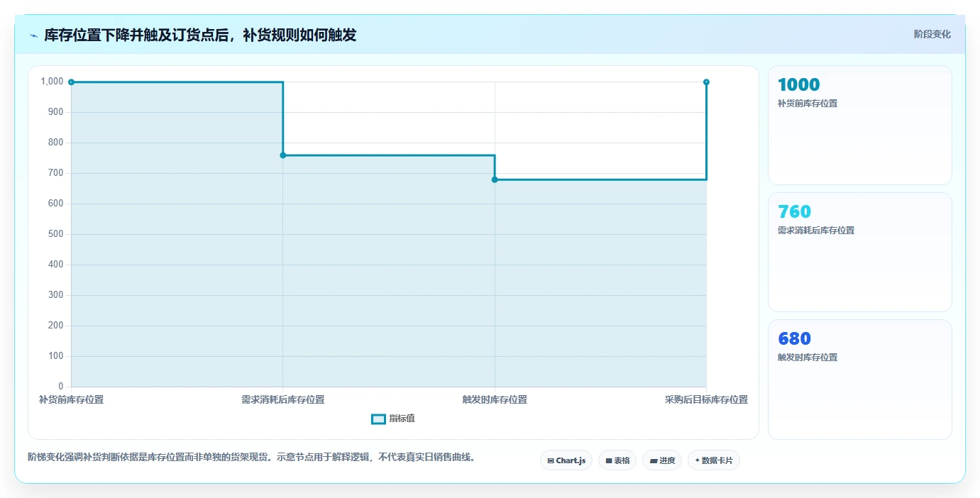The height and width of the screenshot is (498, 980).
Task: Click x-axis label 补货前库存位置
Action: click(x=71, y=399)
